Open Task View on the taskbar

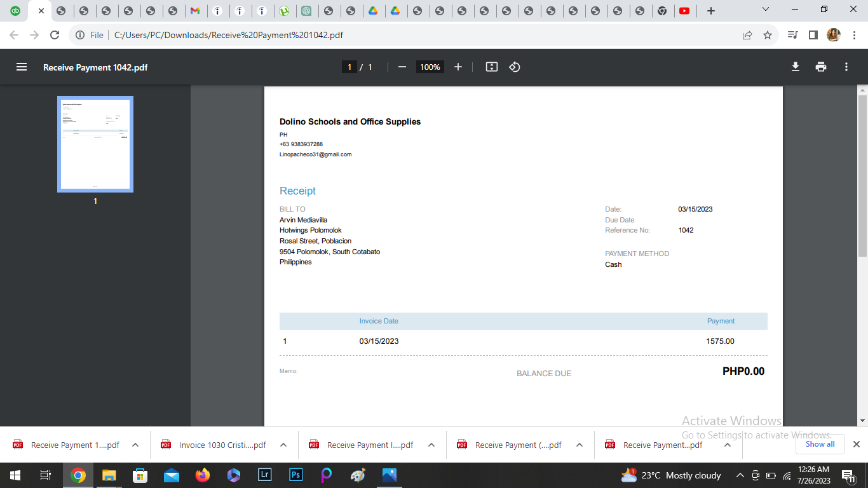pos(46,475)
